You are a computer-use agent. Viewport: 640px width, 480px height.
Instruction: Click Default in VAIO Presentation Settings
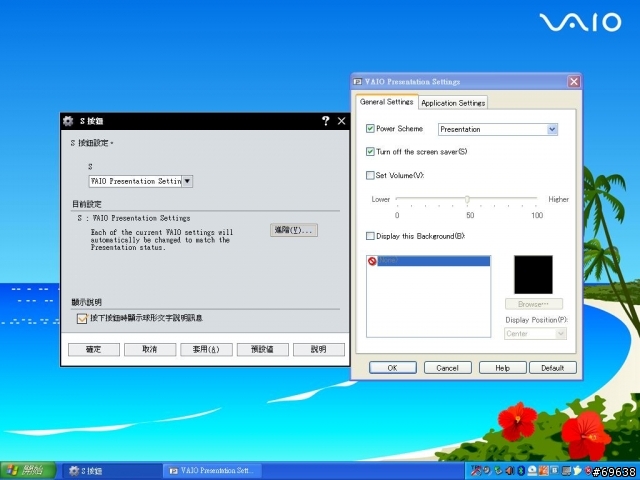tap(553, 368)
